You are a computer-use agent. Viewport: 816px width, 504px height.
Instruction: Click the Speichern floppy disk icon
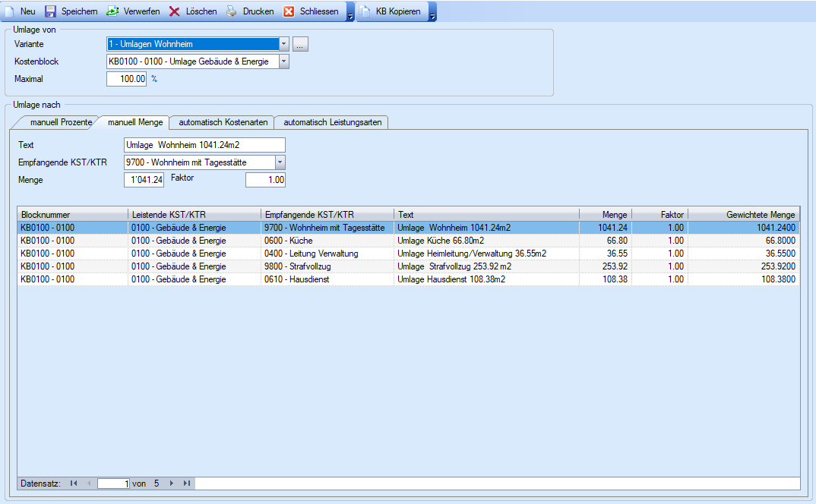click(x=50, y=11)
